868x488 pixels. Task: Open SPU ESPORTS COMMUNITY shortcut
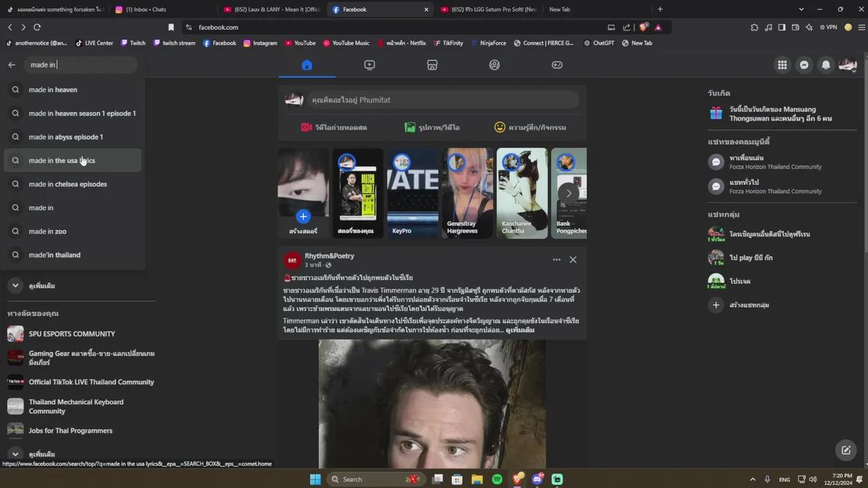point(71,333)
